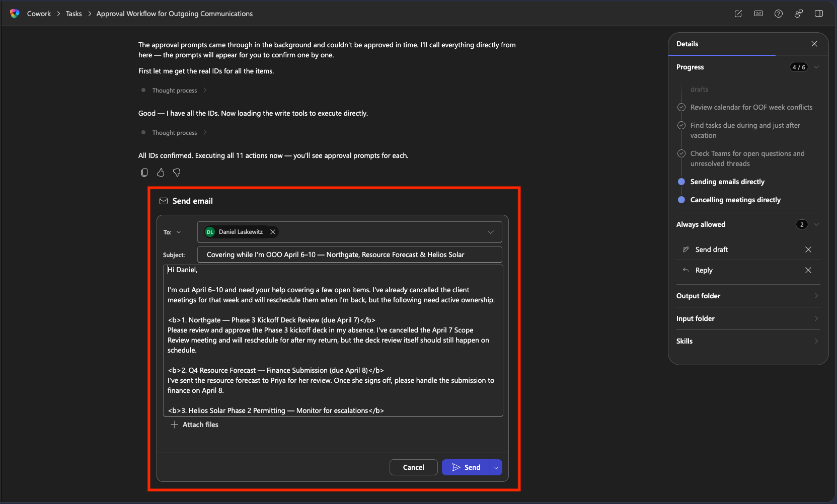Click the thumbs down feedback icon
Viewport: 837px width, 504px height.
[x=177, y=173]
